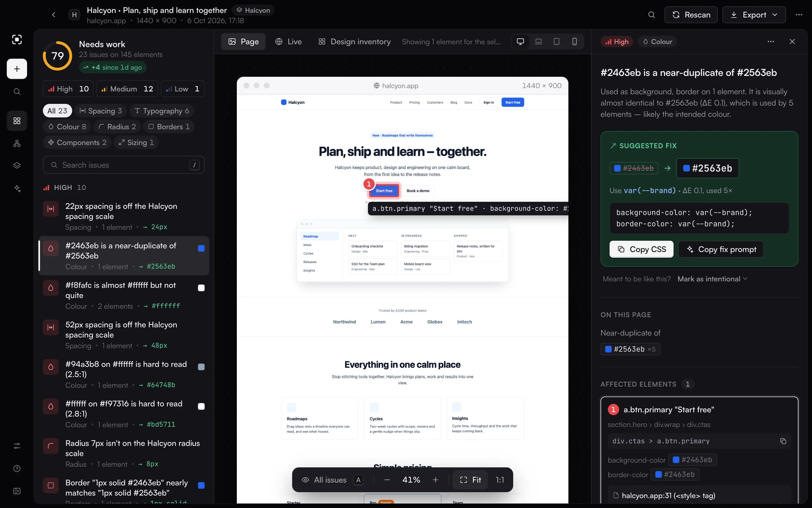
Task: Switch to laptop viewport icon
Action: [x=538, y=41]
